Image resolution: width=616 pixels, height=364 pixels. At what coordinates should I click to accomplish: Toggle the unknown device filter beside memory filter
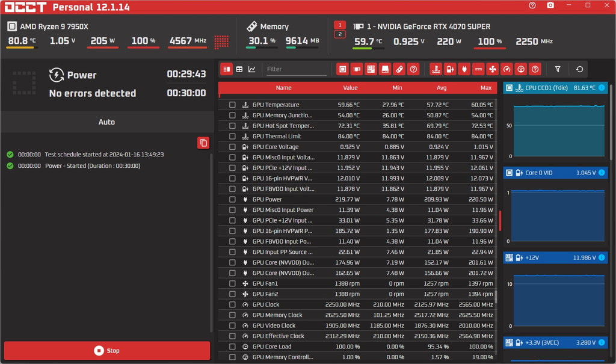click(413, 69)
